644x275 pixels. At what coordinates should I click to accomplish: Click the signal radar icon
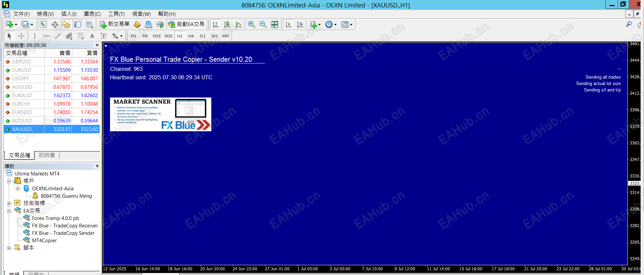point(160,24)
